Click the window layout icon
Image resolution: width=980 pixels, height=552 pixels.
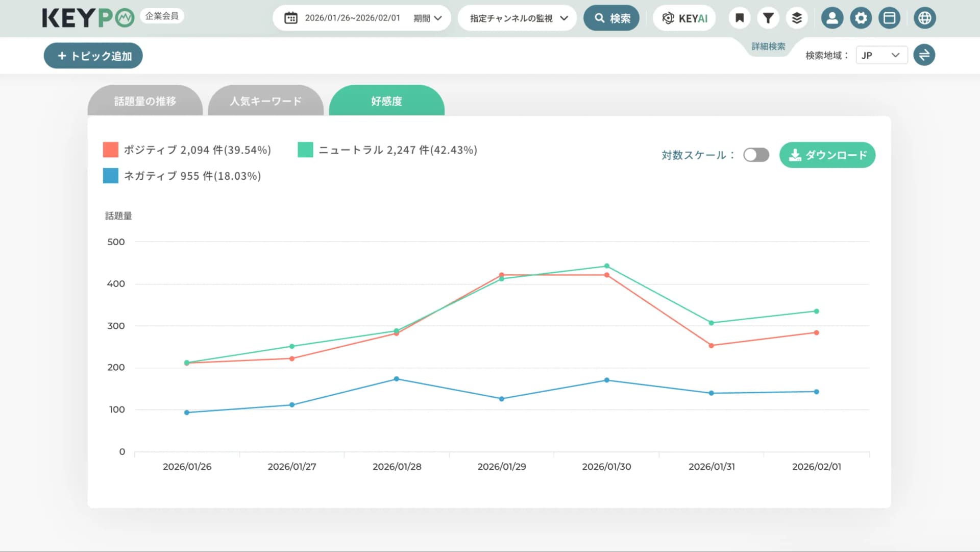pos(889,18)
